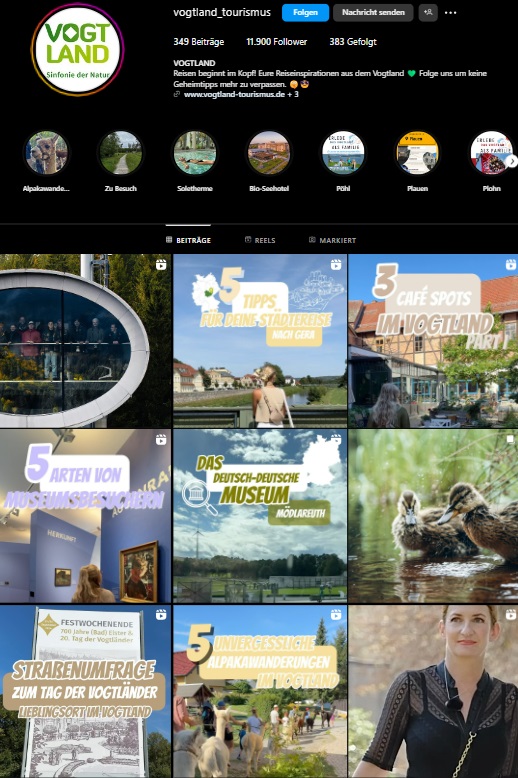Select the Beiträge tab
518x778 pixels.
[188, 240]
